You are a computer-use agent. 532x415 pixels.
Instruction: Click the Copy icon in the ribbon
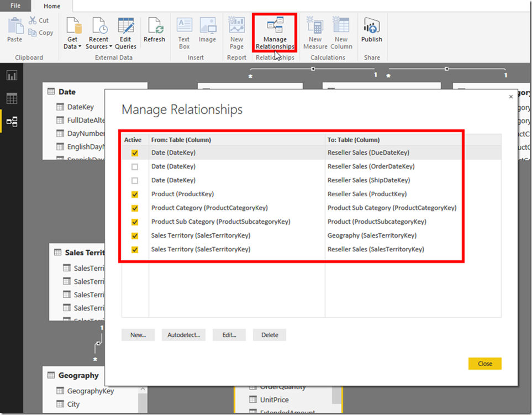41,33
